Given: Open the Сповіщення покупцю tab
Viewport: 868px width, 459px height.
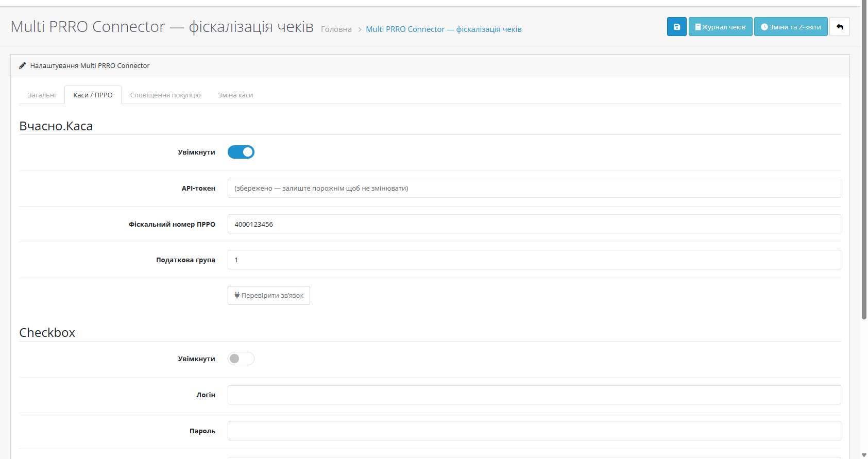Looking at the screenshot, I should click(x=165, y=95).
